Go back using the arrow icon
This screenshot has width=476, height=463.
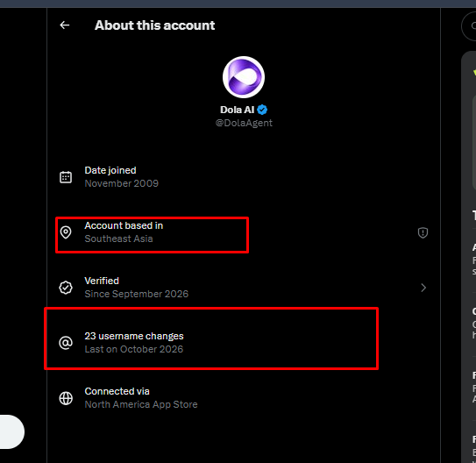click(x=64, y=25)
